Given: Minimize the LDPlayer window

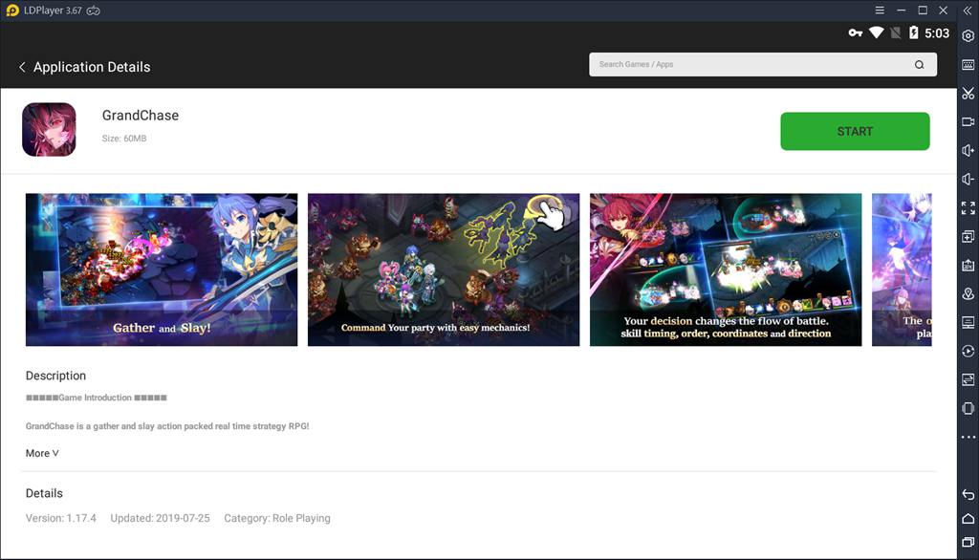Looking at the screenshot, I should (901, 10).
